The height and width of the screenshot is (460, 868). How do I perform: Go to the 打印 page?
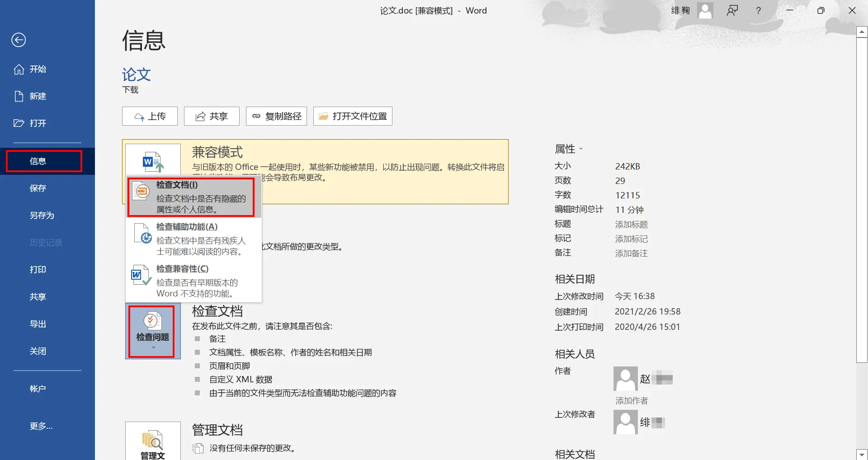(x=47, y=270)
